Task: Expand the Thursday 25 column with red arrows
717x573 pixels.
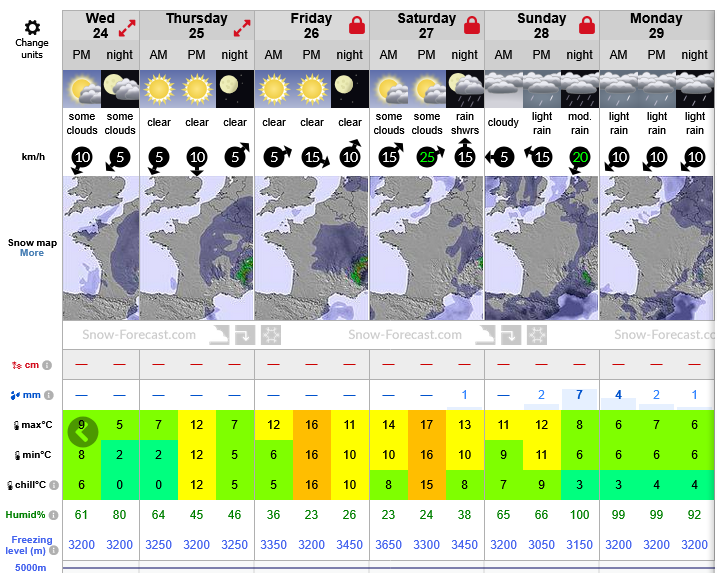Action: (x=242, y=28)
